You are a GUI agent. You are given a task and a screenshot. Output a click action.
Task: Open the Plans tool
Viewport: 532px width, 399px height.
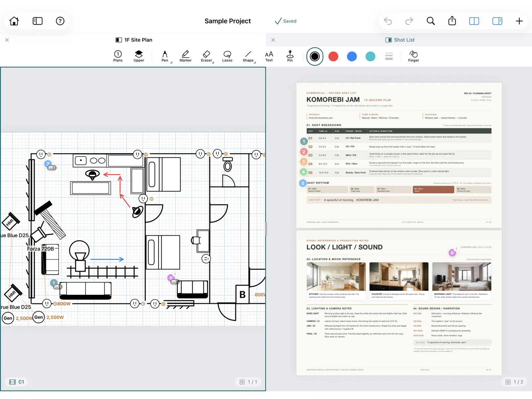[x=118, y=56]
